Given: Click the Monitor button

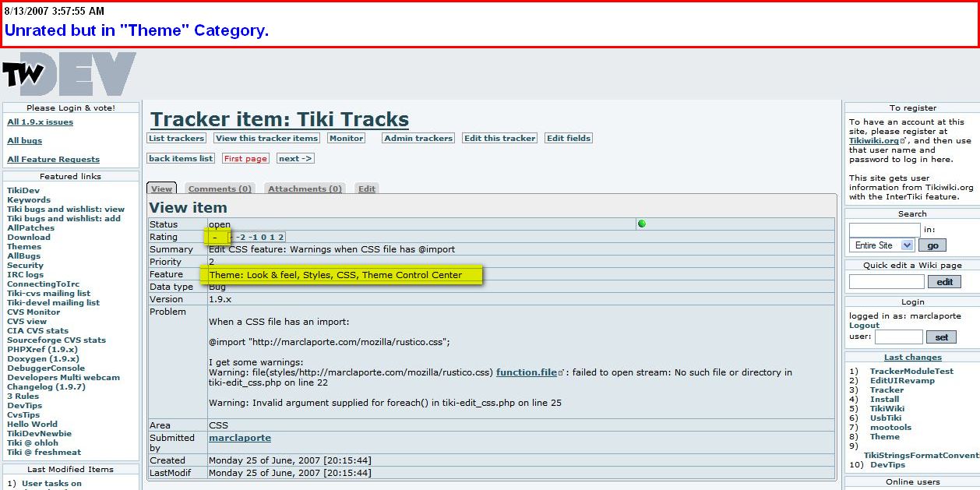Looking at the screenshot, I should (x=346, y=138).
